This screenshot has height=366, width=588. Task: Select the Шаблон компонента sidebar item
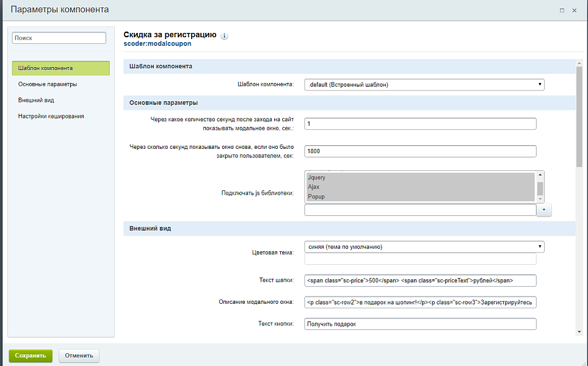[60, 68]
